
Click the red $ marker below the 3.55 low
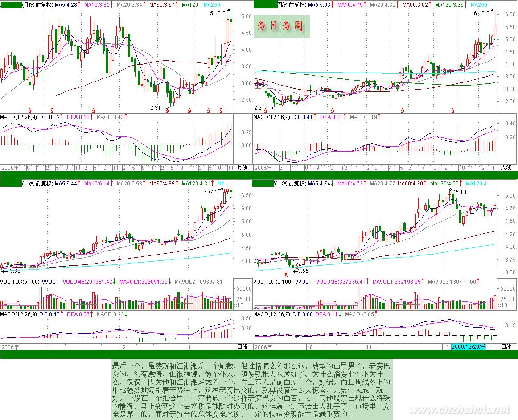(286, 276)
